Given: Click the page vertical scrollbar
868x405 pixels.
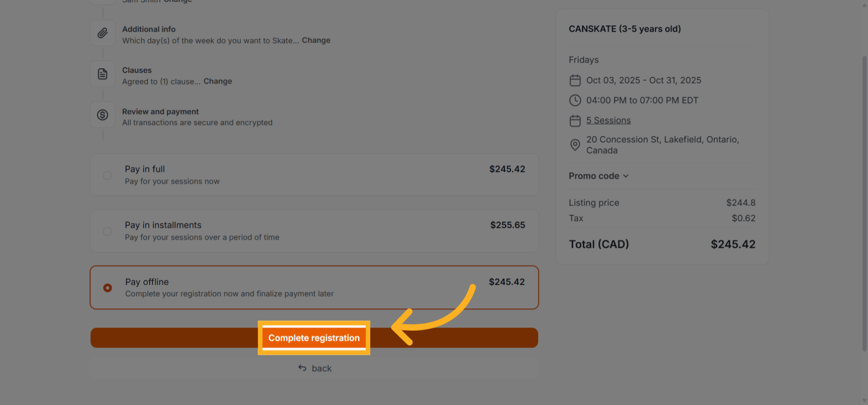Looking at the screenshot, I should (864, 203).
